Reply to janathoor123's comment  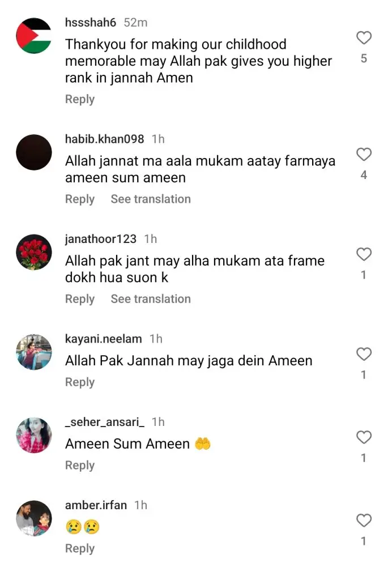tap(80, 299)
